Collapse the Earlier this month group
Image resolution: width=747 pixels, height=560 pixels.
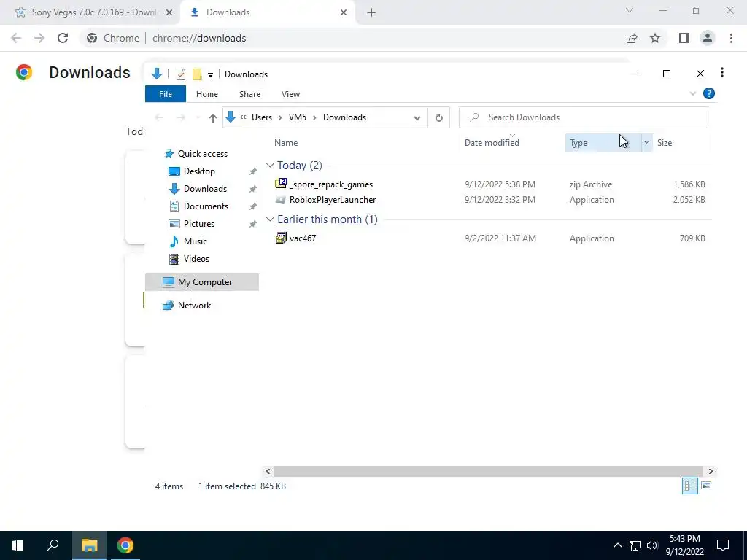[270, 219]
